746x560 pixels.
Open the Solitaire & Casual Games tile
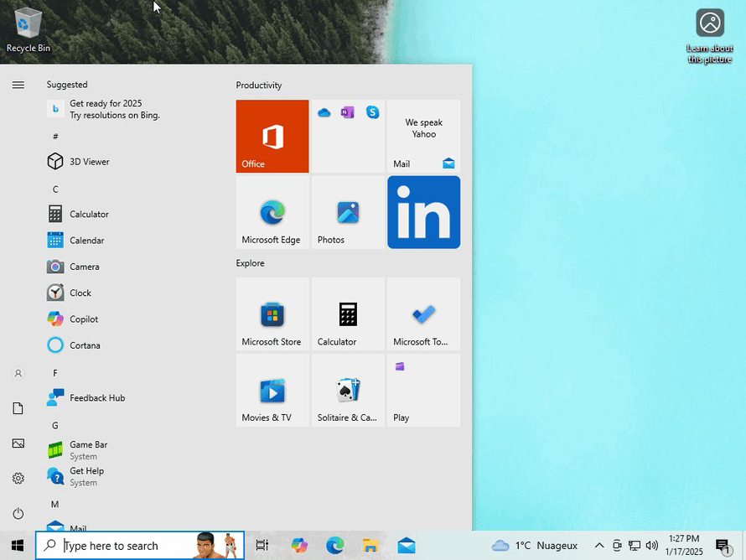(x=348, y=390)
